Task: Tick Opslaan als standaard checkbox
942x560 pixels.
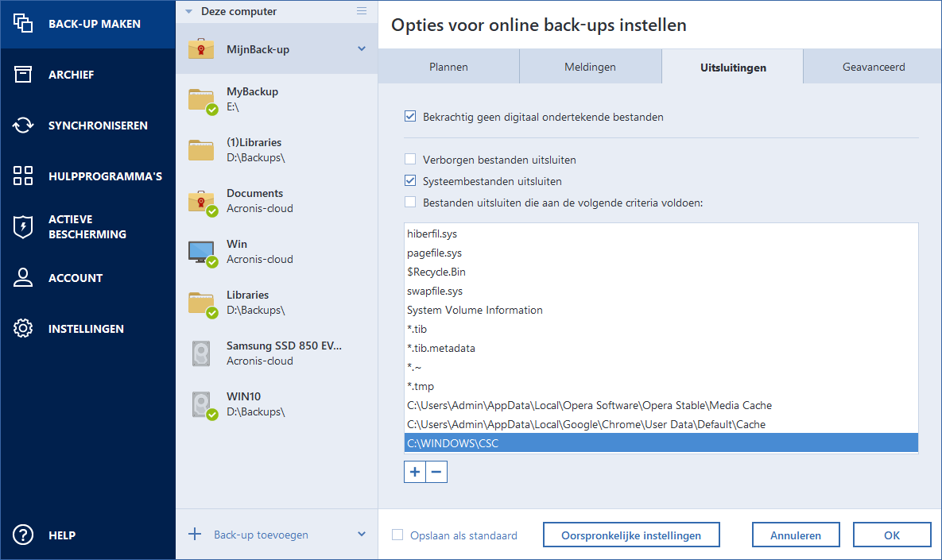Action: click(397, 535)
